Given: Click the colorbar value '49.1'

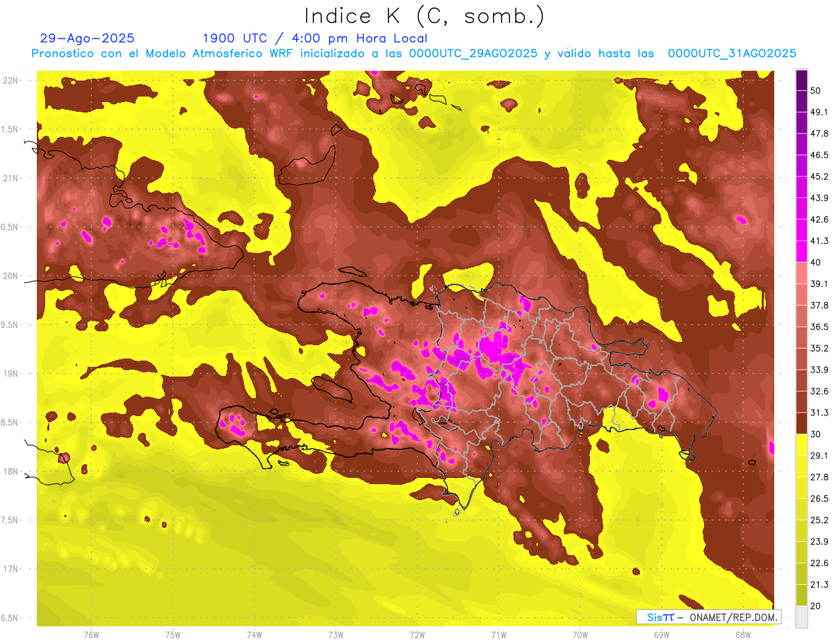Looking at the screenshot, I should click(x=819, y=112).
